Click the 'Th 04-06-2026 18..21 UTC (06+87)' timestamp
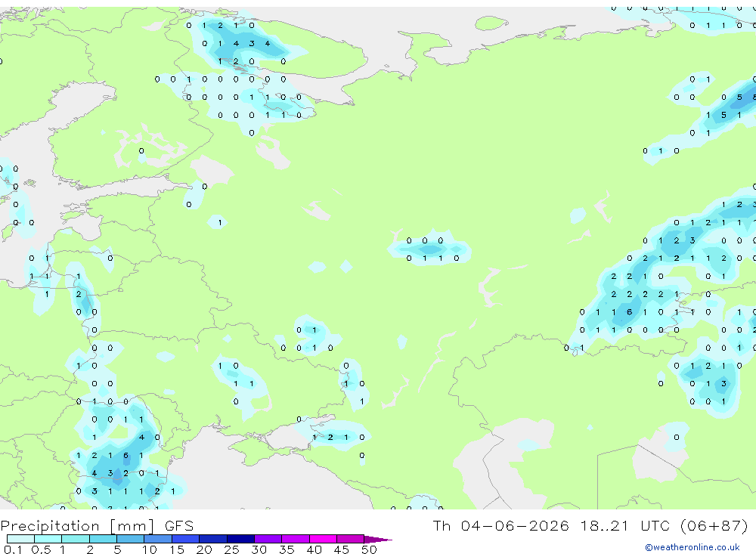 (590, 526)
